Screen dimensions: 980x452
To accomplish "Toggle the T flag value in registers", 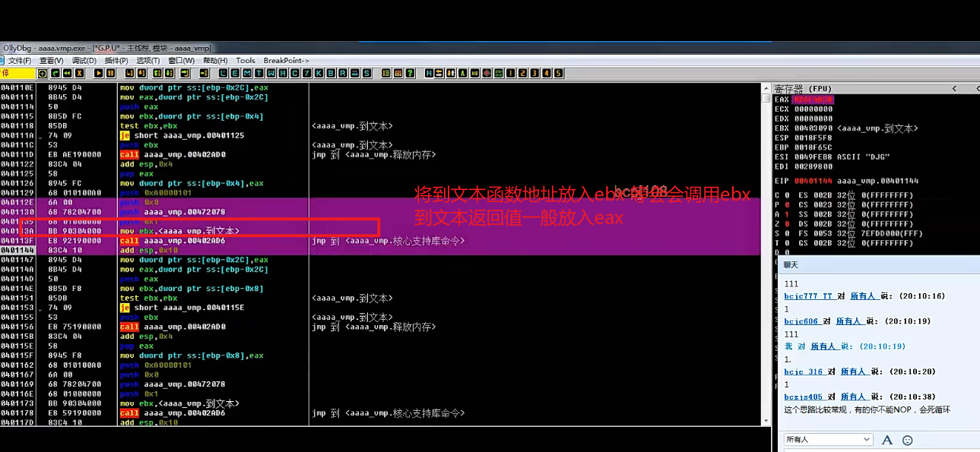I will point(787,242).
